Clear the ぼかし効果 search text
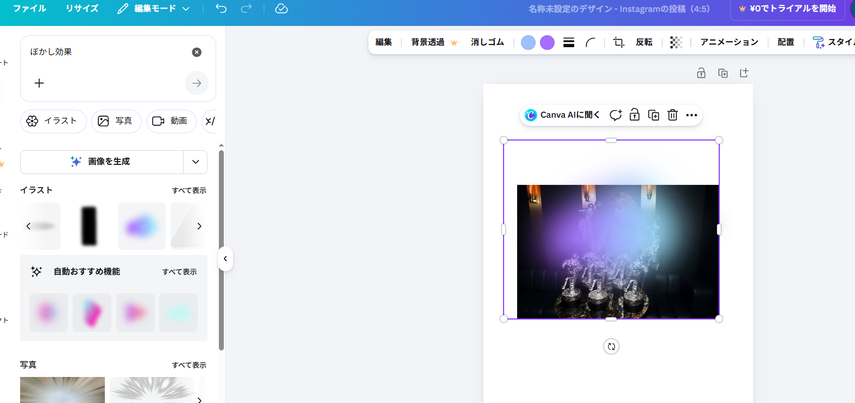 click(196, 52)
